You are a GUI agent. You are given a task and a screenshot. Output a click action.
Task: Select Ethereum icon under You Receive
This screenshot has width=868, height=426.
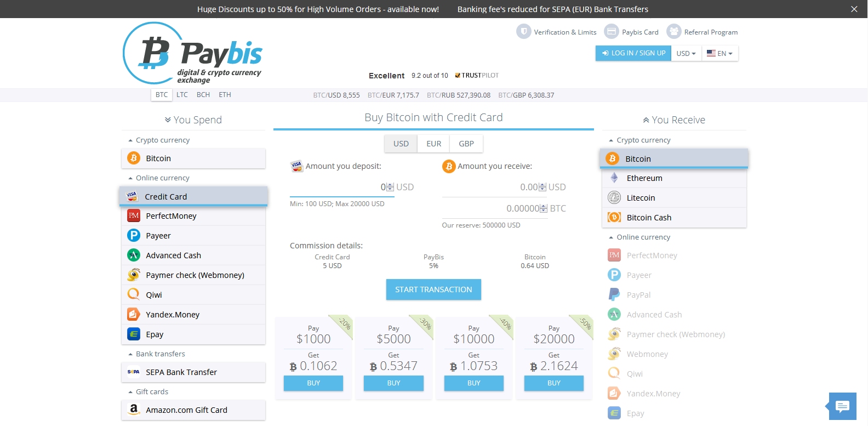point(614,178)
